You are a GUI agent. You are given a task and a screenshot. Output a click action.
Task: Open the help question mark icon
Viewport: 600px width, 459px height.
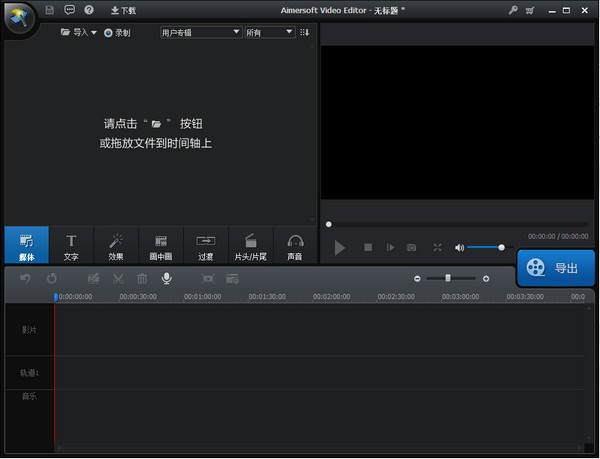[89, 10]
